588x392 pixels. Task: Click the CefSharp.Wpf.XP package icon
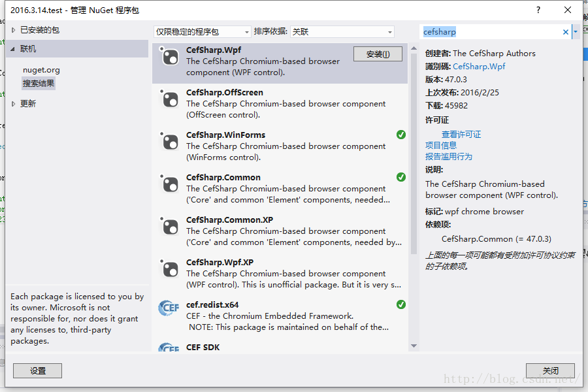169,269
